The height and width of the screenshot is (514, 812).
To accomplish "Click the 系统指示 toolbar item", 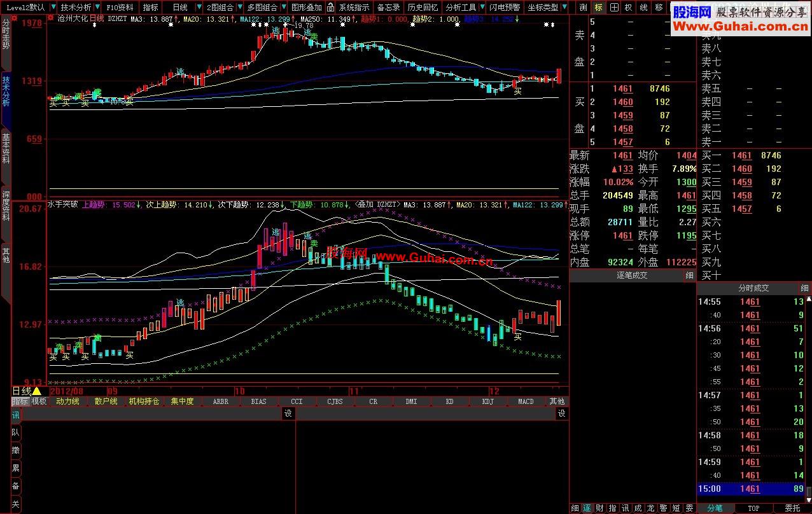I will click(x=354, y=8).
